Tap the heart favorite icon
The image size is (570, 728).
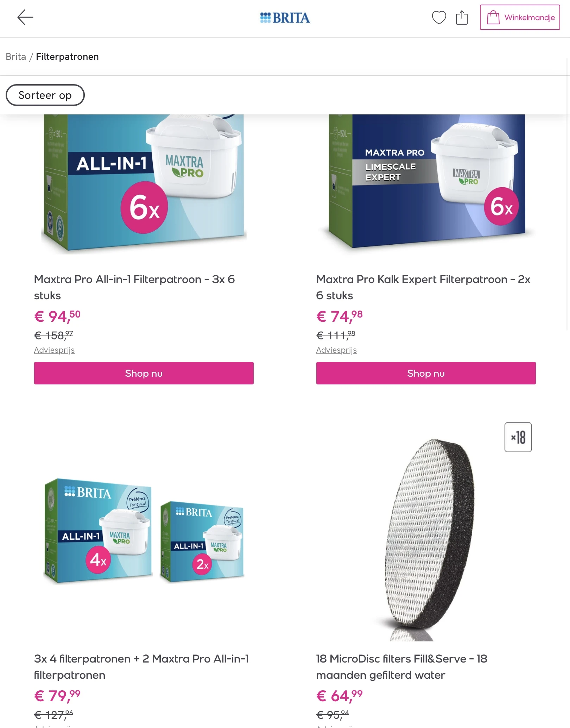(439, 18)
